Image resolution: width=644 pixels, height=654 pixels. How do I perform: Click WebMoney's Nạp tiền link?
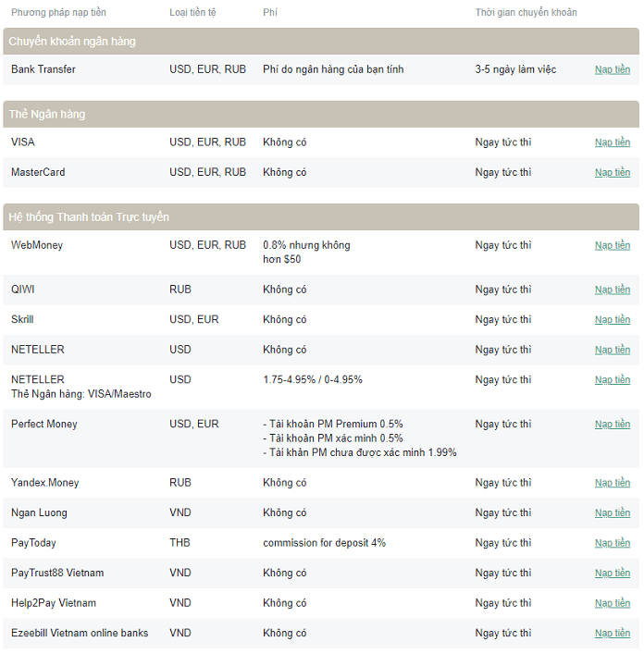coord(612,245)
